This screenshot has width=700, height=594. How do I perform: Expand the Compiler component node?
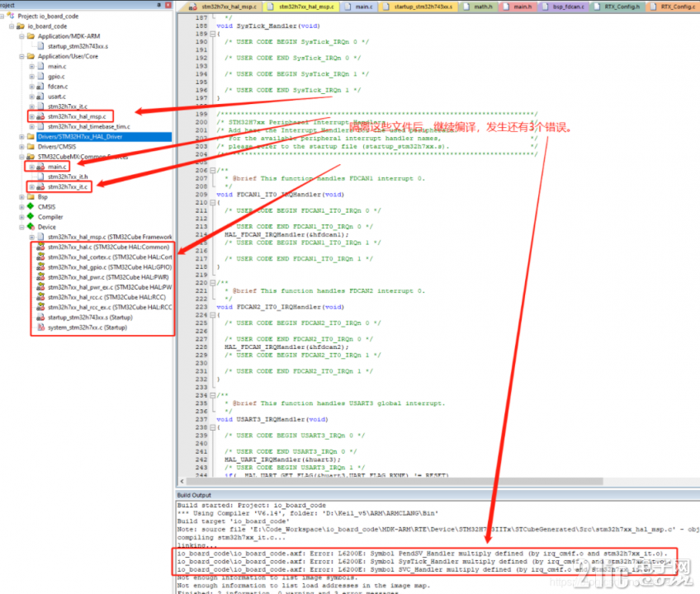click(21, 217)
